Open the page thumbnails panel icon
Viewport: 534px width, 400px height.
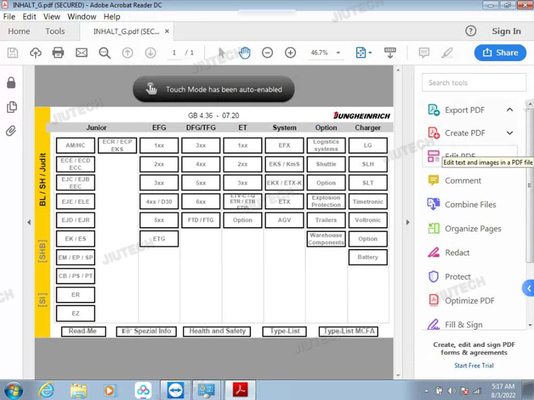click(12, 107)
